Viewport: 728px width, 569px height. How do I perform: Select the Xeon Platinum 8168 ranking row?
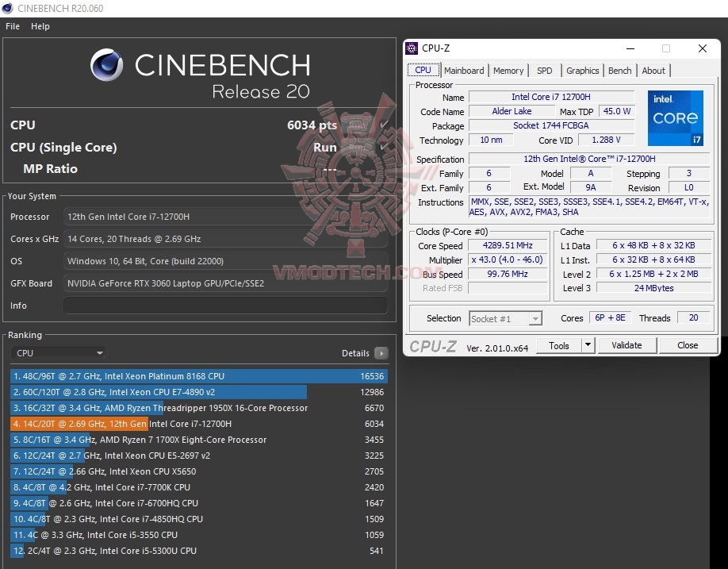point(199,376)
